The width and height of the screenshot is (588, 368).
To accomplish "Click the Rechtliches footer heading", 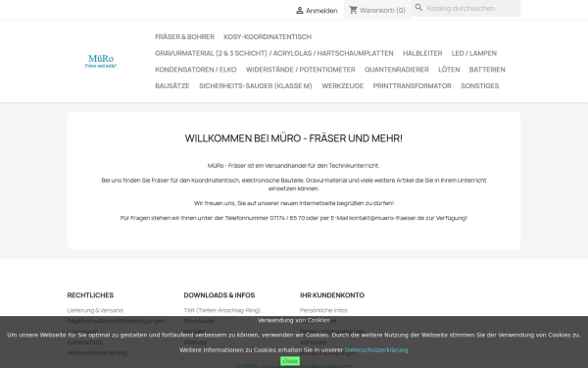I will pyautogui.click(x=90, y=295).
